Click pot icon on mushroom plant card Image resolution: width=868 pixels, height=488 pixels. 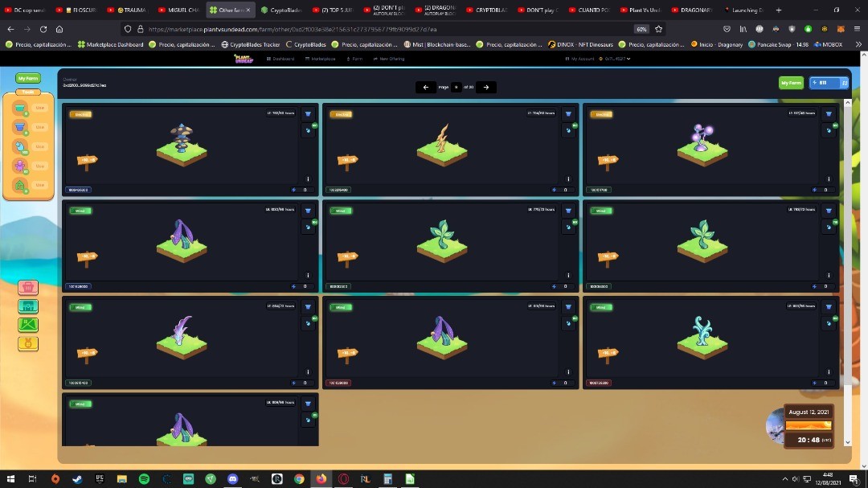309,114
